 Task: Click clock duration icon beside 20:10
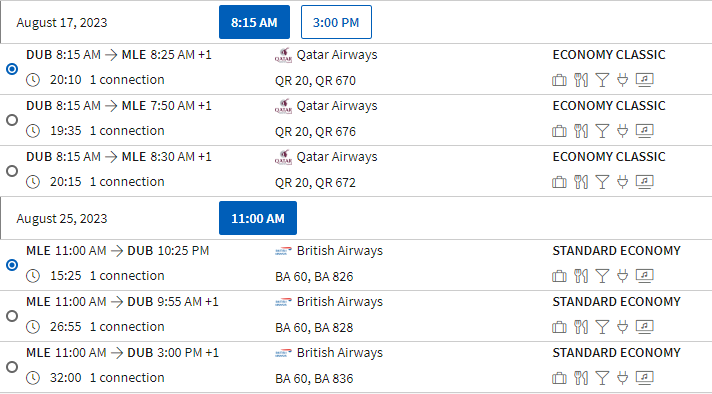point(33,80)
